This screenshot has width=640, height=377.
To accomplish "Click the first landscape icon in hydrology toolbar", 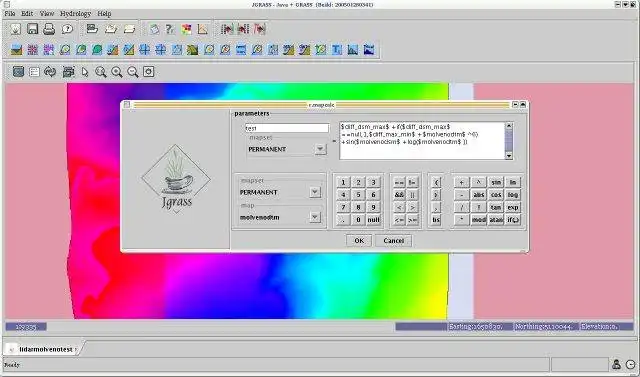I will [x=17, y=50].
